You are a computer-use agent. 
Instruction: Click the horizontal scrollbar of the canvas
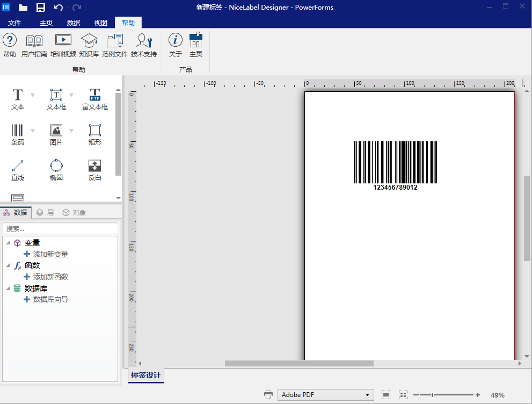tap(299, 363)
